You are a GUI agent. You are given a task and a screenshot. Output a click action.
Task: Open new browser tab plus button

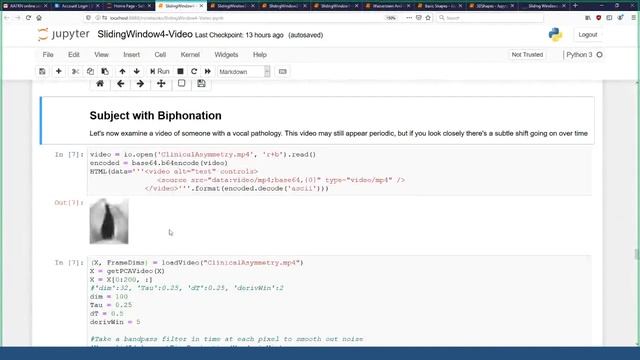[x=576, y=5]
